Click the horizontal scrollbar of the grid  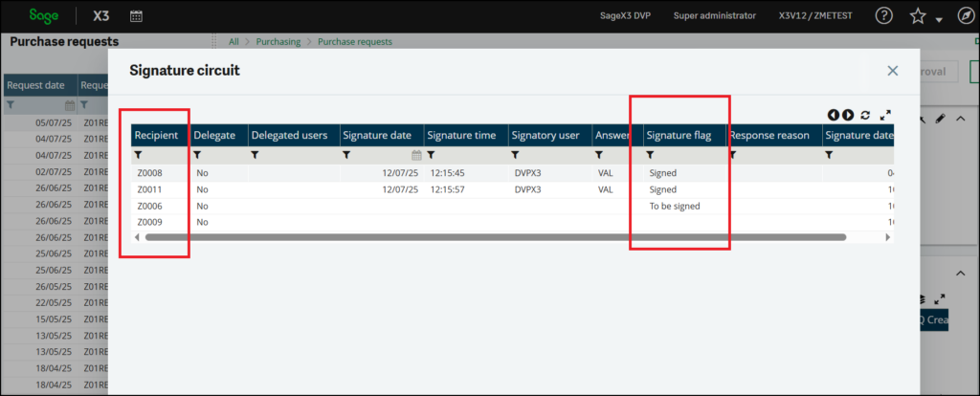pos(495,237)
